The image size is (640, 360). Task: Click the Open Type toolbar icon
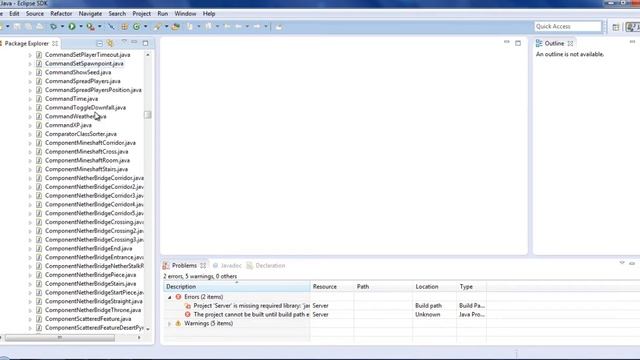coord(157,27)
